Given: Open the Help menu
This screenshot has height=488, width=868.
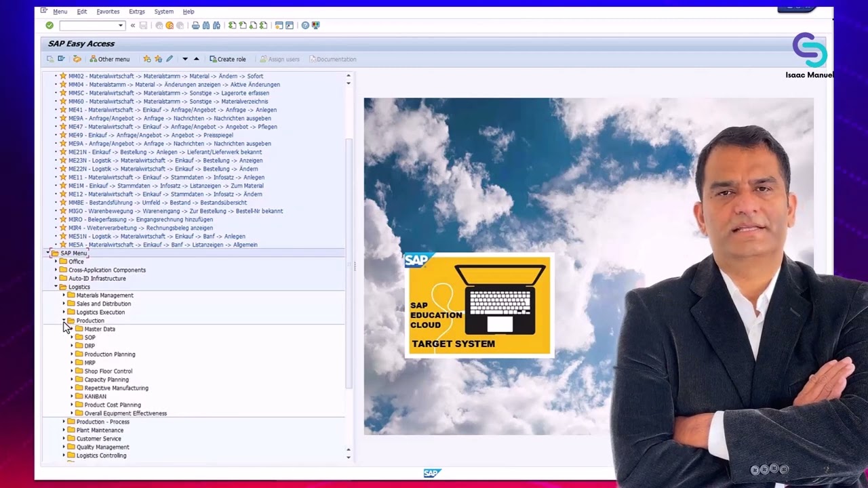Looking at the screenshot, I should [189, 12].
